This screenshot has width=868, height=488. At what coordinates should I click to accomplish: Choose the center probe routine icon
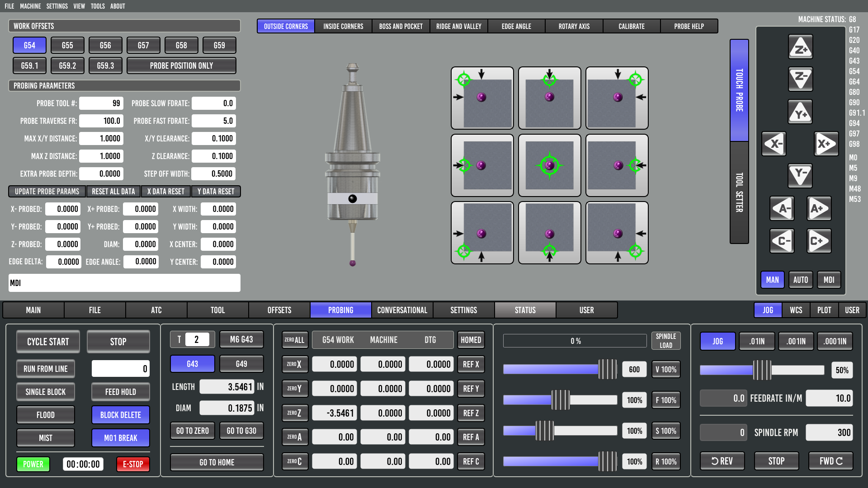pyautogui.click(x=549, y=165)
